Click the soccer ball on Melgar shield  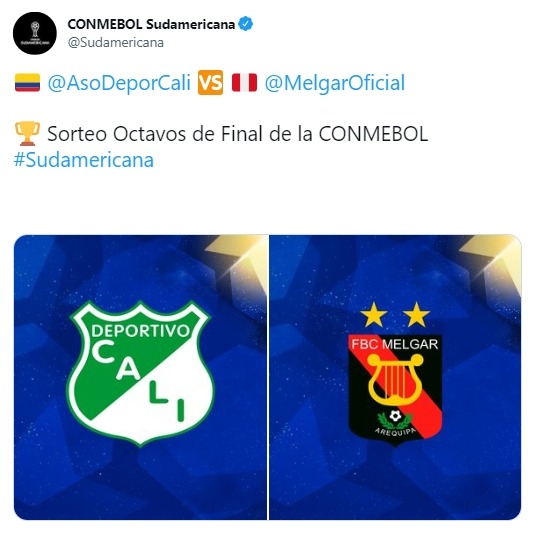click(395, 416)
